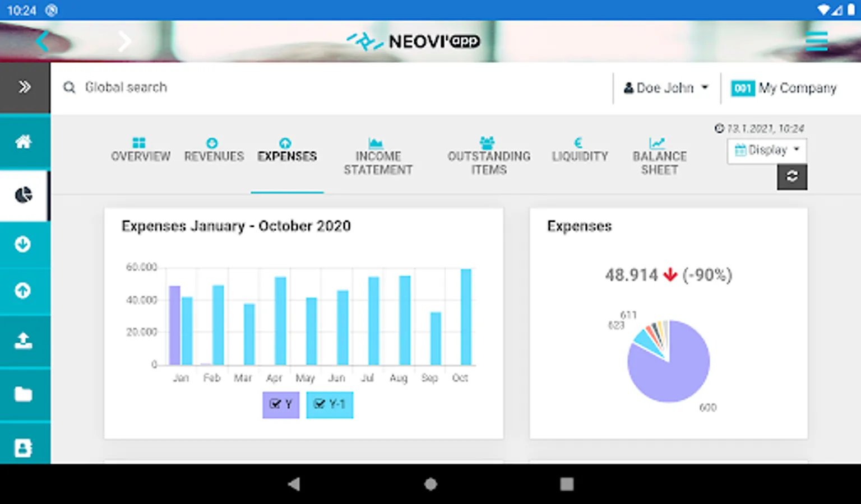861x504 pixels.
Task: Click the refresh button below Display
Action: click(792, 176)
